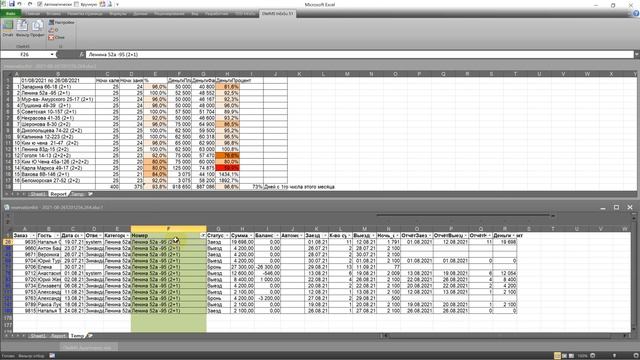The width and height of the screenshot is (640, 360).
Task: Switch to Page Break Preview in the status bar
Action: 571,356
